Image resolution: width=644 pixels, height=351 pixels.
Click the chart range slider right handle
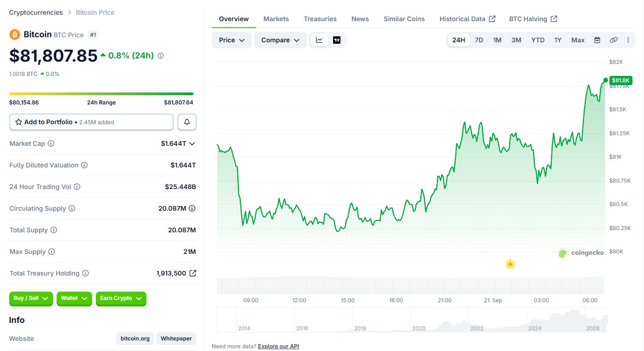606,320
